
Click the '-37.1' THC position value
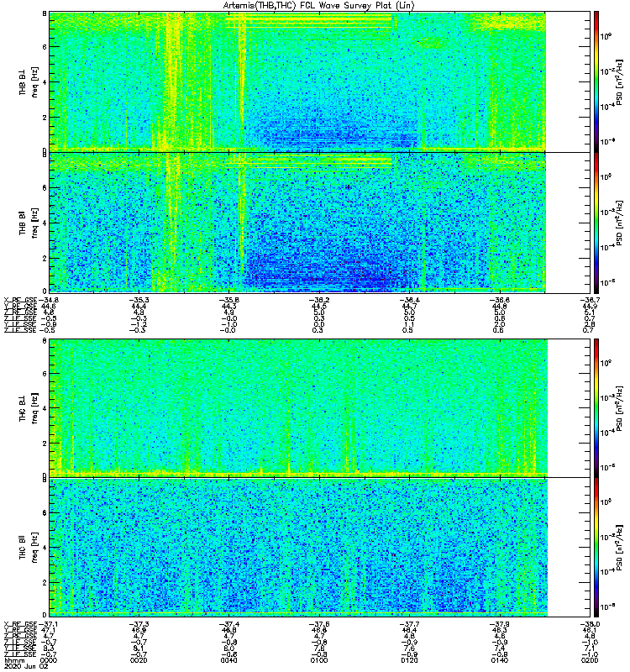pos(49,624)
